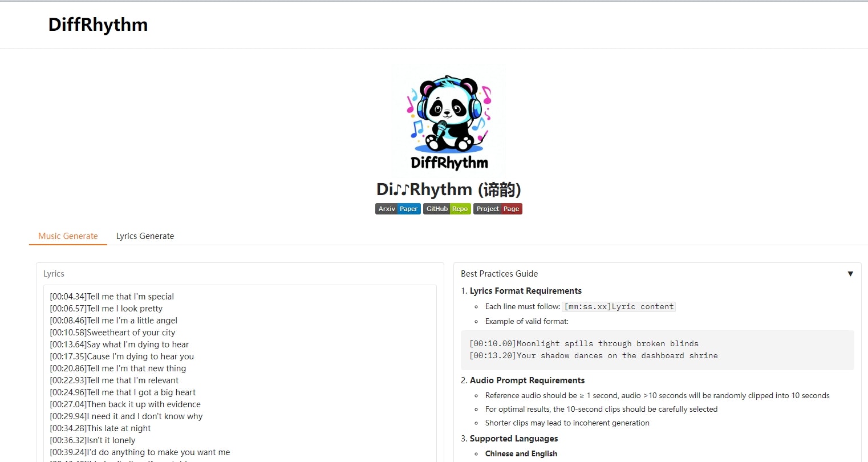Click the Supported Languages section heading
Viewport: 868px width, 462px height.
tap(513, 438)
